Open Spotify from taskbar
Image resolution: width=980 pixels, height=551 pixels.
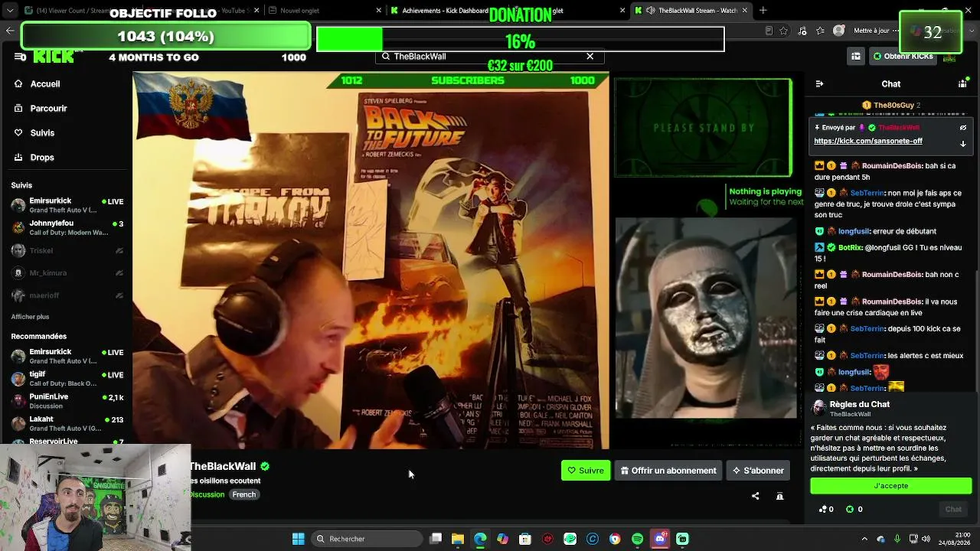pos(638,539)
